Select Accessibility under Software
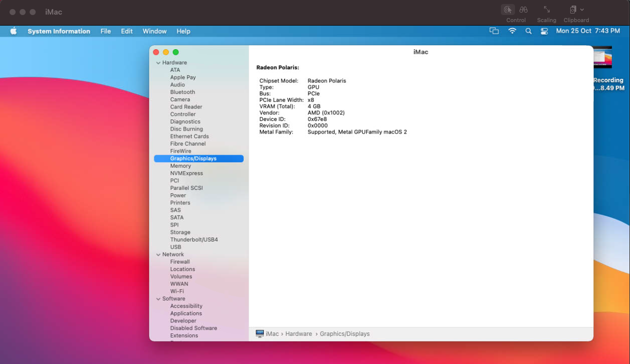The width and height of the screenshot is (630, 364). 186,306
